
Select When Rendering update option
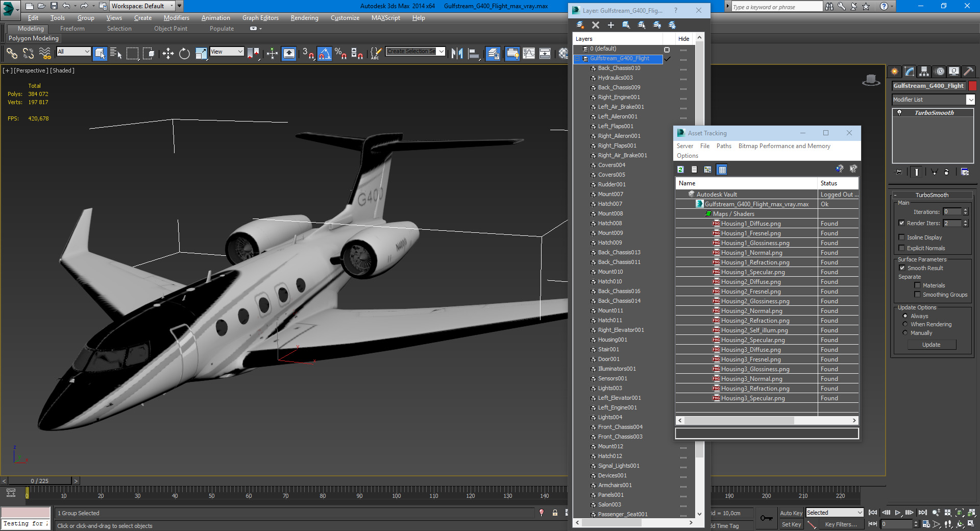coord(905,324)
